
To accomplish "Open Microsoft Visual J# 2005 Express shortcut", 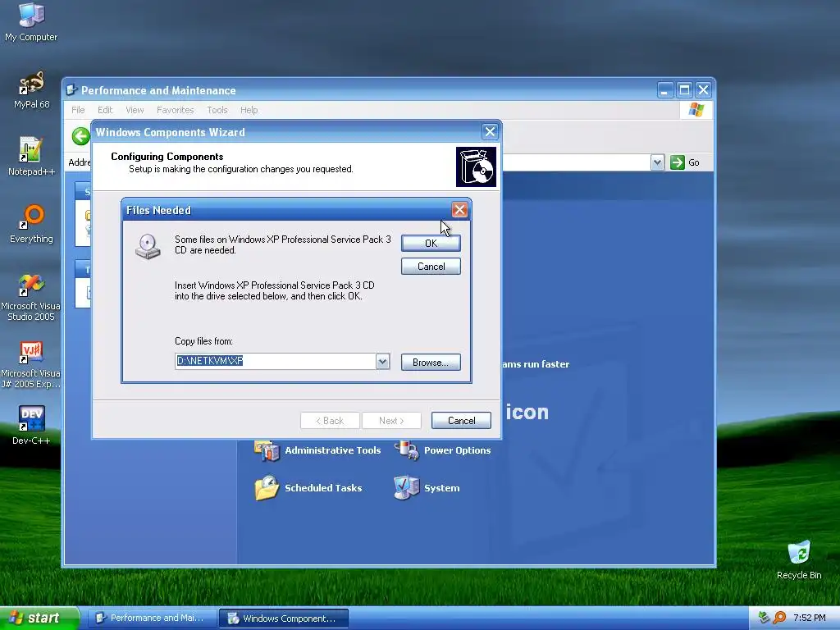I will (x=31, y=365).
